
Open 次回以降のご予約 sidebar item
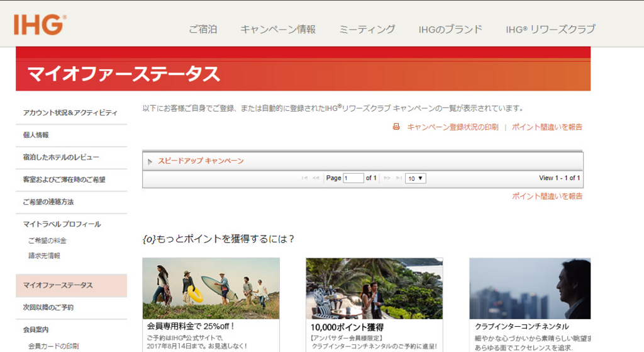[x=48, y=307]
